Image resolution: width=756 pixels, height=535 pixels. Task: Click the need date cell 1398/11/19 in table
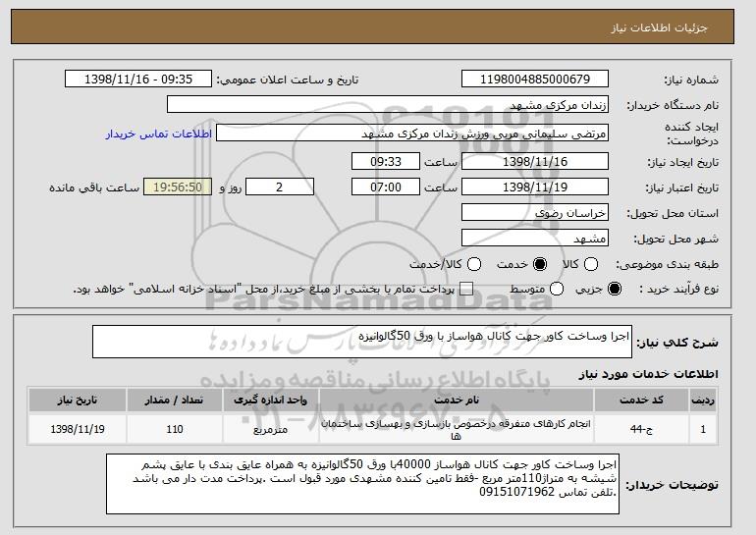tap(78, 429)
